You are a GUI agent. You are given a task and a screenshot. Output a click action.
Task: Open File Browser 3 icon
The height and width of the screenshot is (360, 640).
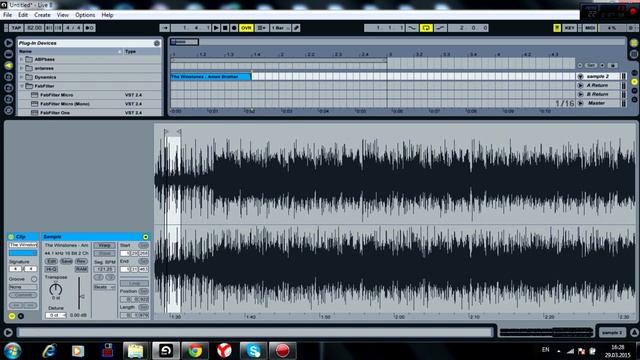pyautogui.click(x=8, y=99)
